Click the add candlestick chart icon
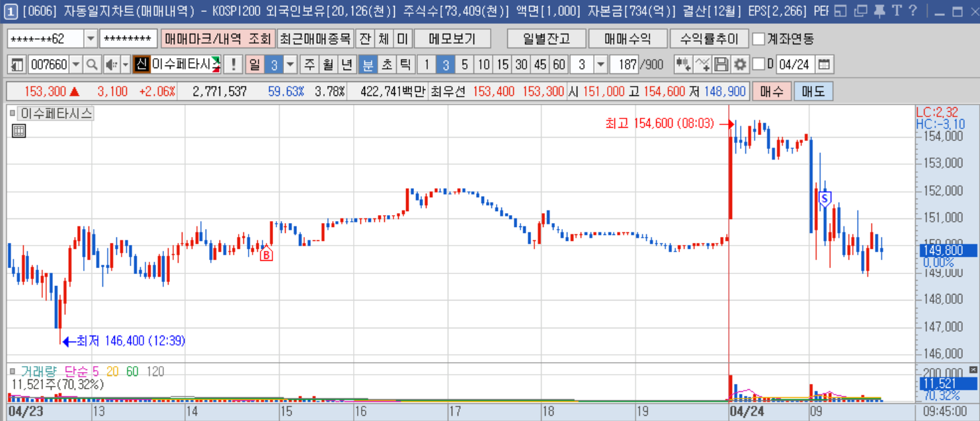 click(683, 65)
